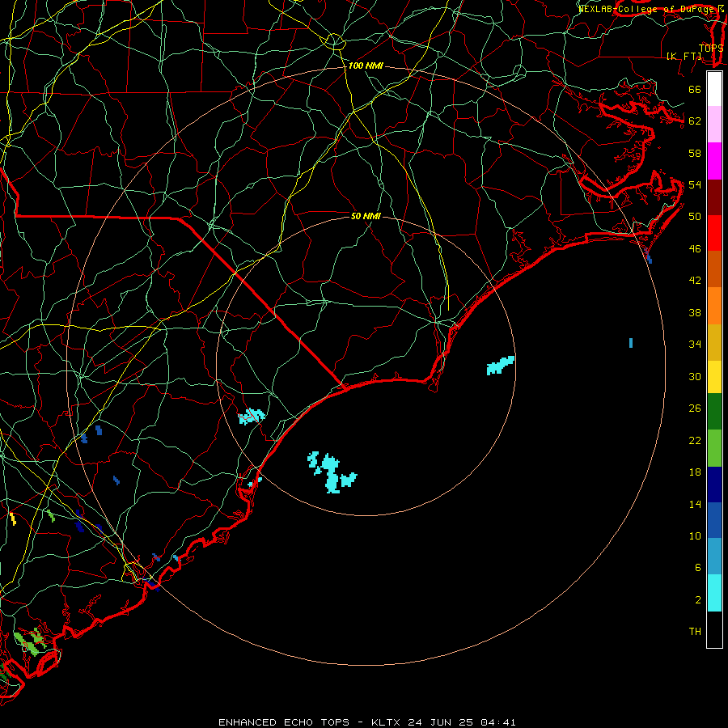Click the legend value "58"
The image size is (728, 728).
(695, 153)
